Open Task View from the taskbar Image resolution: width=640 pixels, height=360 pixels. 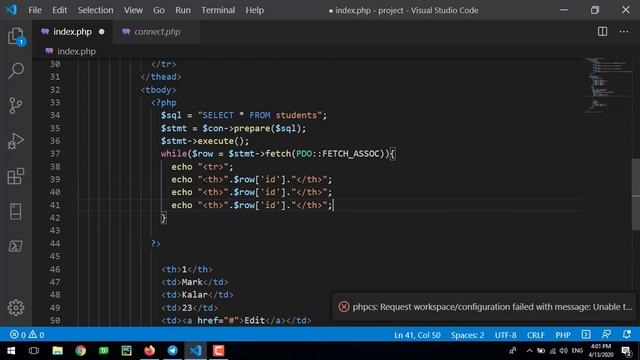pos(34,351)
